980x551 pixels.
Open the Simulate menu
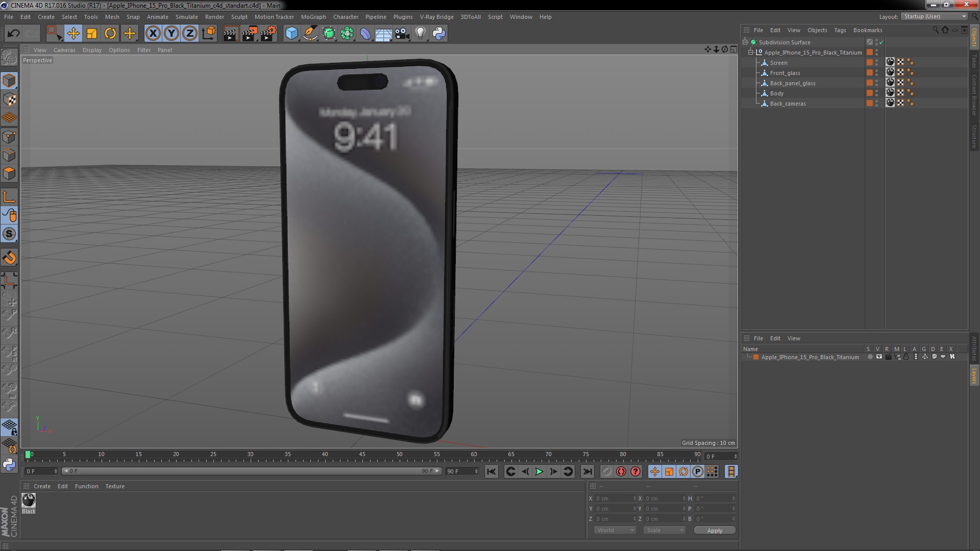click(185, 16)
